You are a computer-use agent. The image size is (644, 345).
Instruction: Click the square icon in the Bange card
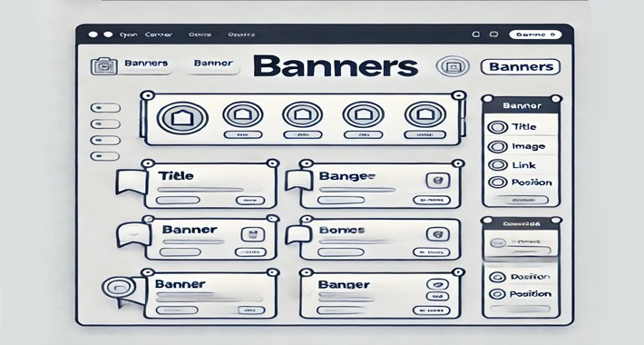pyautogui.click(x=437, y=180)
